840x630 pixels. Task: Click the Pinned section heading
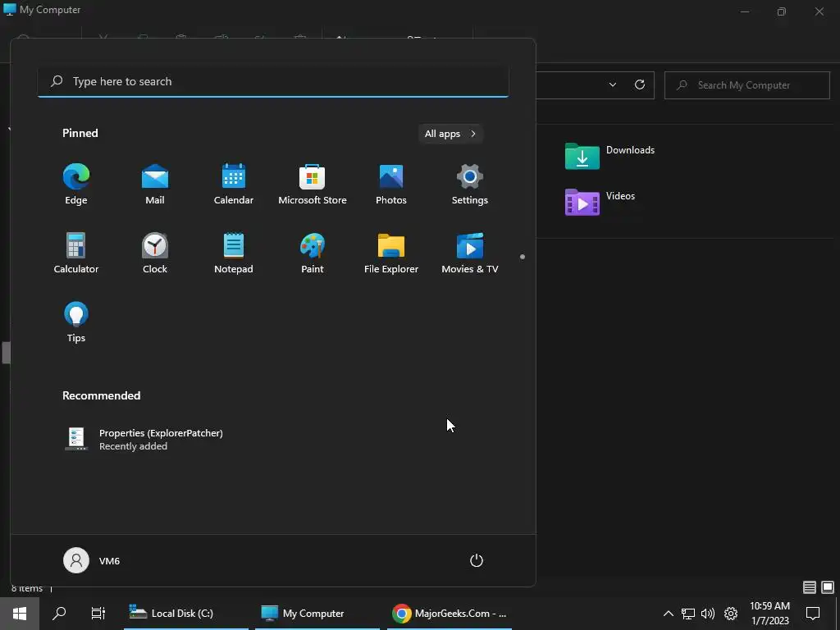click(x=80, y=133)
